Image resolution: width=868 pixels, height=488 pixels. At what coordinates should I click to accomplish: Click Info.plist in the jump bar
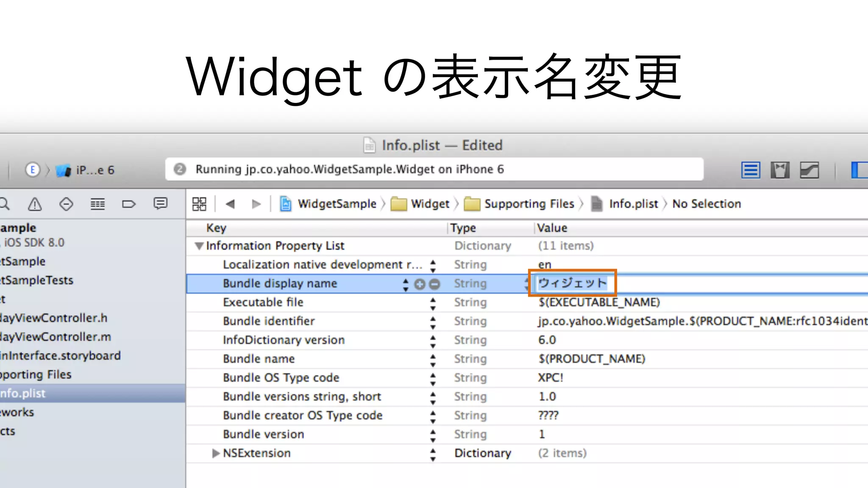625,204
